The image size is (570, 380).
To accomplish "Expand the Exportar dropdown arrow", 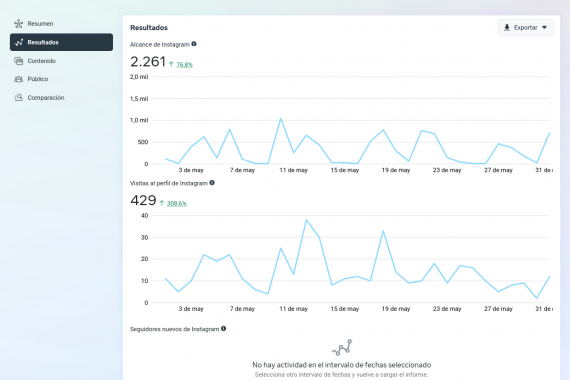I will 544,28.
